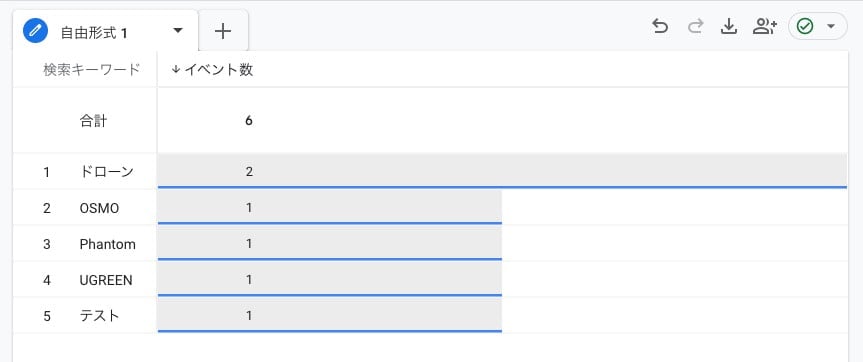863x362 pixels.
Task: Click the ドローン event count bar
Action: pos(502,171)
